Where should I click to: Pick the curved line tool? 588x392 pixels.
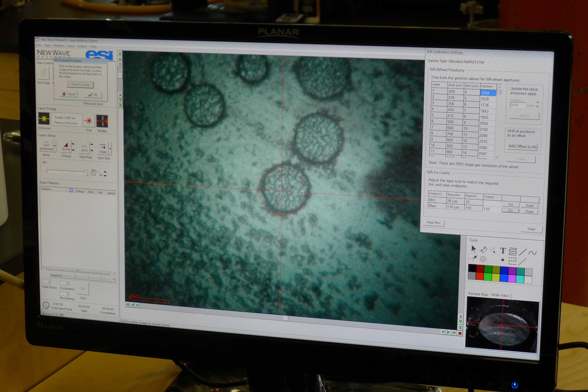[532, 253]
